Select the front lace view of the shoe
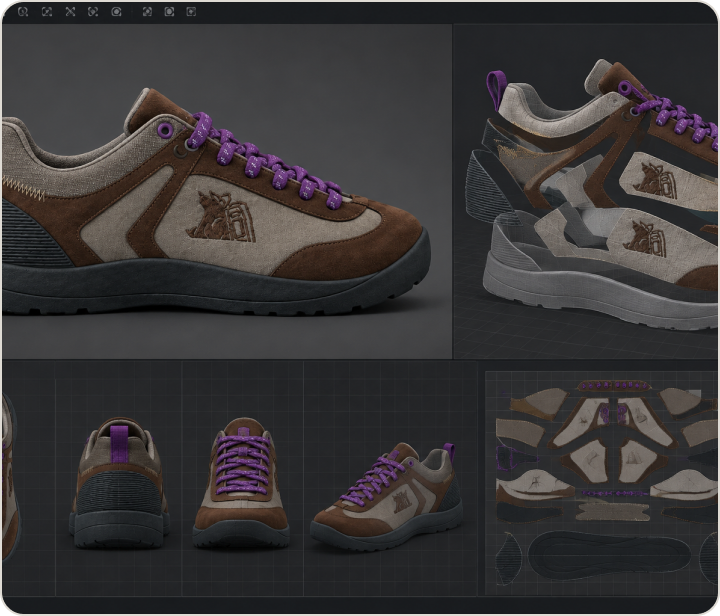Image resolution: width=720 pixels, height=616 pixels. coord(241,482)
